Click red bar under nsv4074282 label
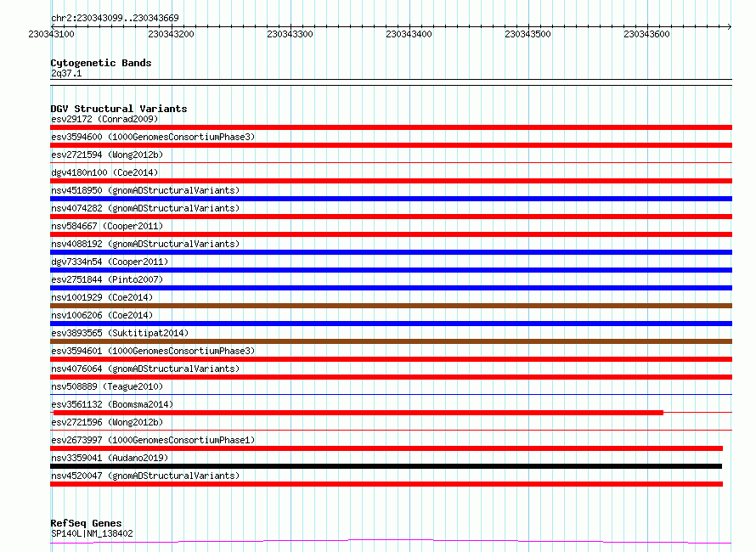 391,217
